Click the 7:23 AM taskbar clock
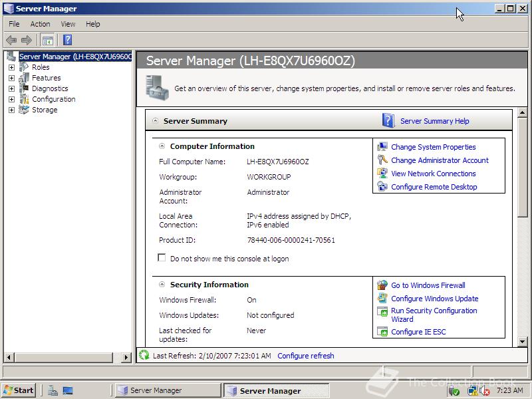This screenshot has height=399, width=532. 509,390
